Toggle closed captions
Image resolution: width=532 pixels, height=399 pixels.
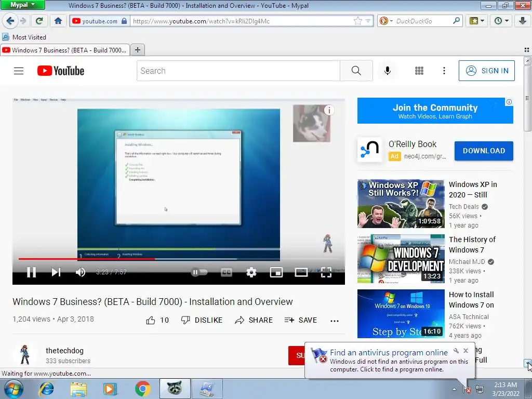pos(227,272)
